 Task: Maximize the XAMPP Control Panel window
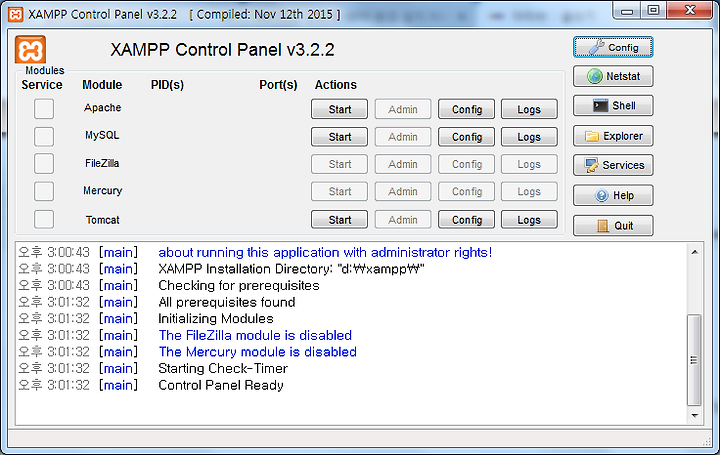[654, 10]
